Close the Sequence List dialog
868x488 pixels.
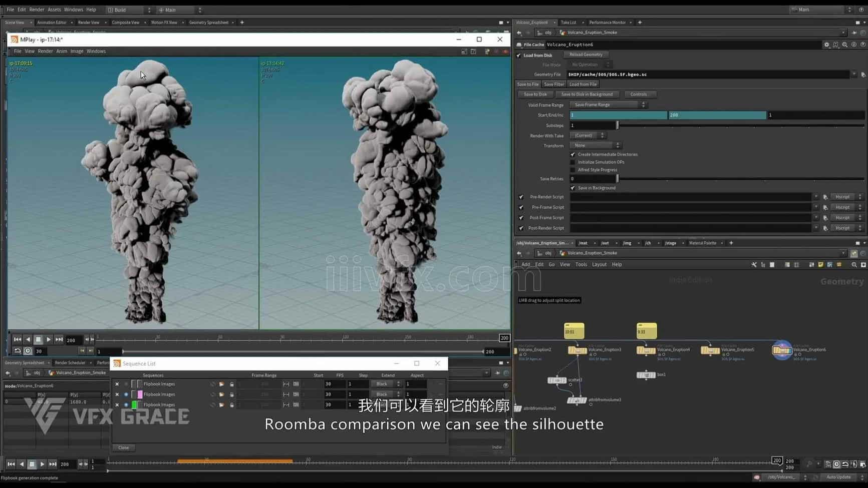tap(123, 448)
